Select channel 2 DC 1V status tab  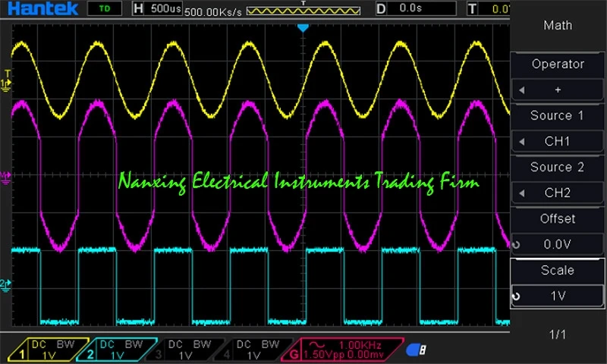pos(117,350)
